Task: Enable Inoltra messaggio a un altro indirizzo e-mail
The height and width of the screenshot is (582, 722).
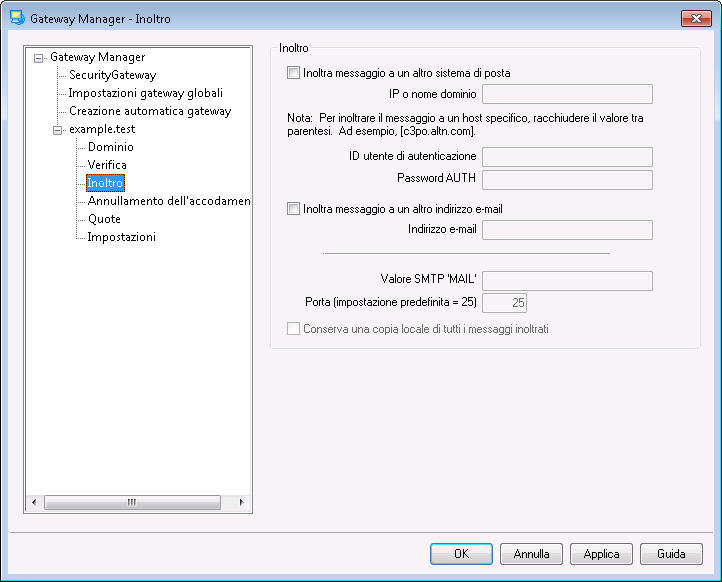Action: tap(293, 209)
